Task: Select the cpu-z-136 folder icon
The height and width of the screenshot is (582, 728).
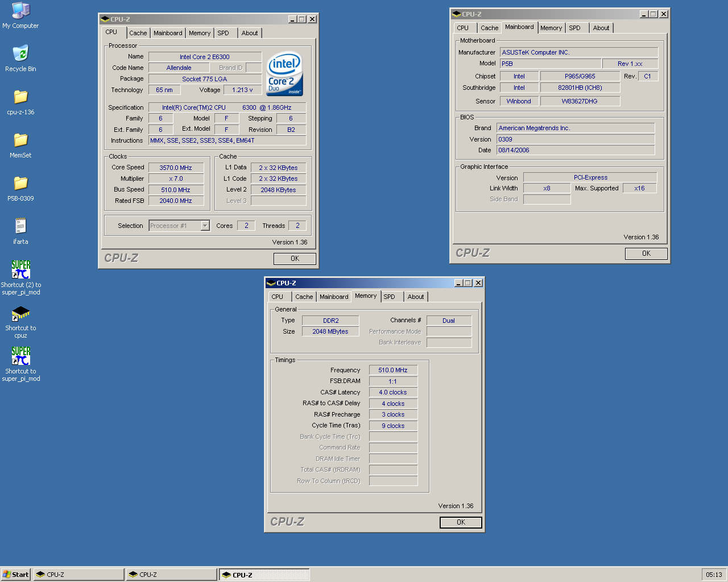Action: [20, 102]
